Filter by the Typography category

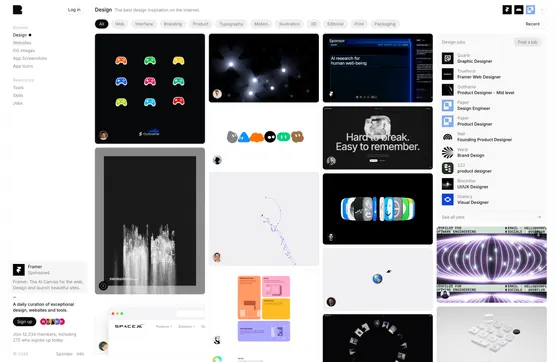(231, 24)
